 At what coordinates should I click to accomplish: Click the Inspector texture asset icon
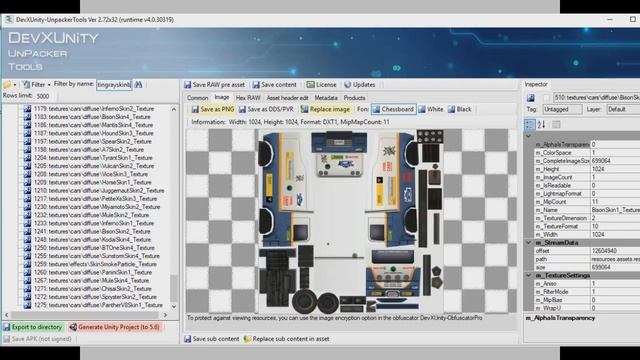point(531,98)
